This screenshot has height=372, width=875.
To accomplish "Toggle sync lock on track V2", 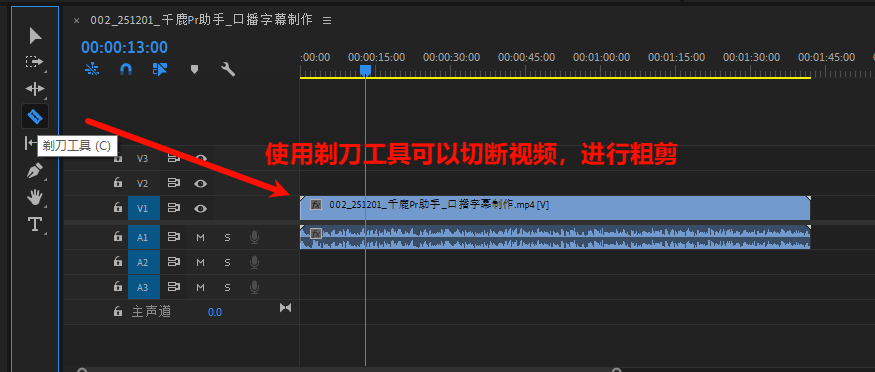I will point(174,183).
